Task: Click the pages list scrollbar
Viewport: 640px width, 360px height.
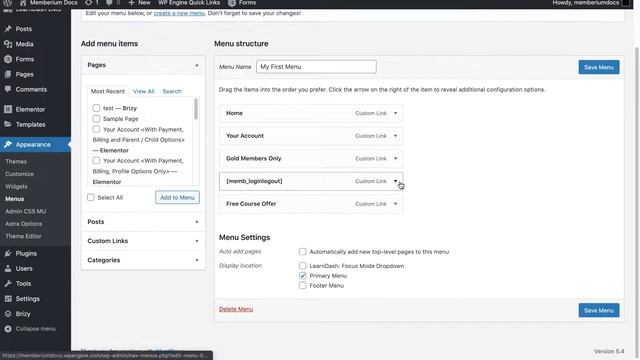Action: [x=196, y=109]
